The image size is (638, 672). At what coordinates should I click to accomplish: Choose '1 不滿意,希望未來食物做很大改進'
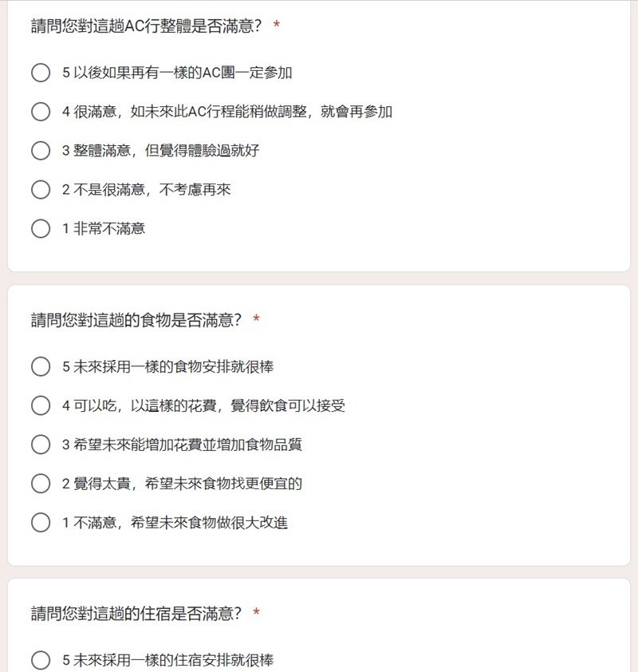41,523
